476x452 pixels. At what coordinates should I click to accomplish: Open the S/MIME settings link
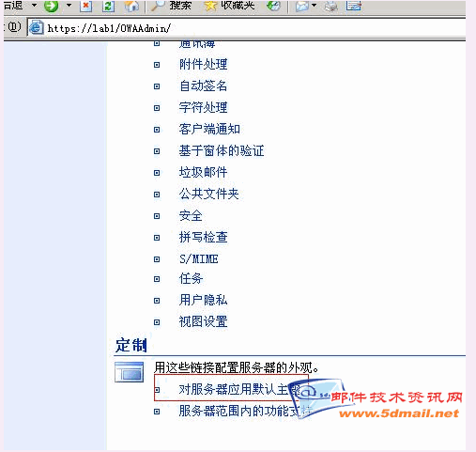coord(199,259)
